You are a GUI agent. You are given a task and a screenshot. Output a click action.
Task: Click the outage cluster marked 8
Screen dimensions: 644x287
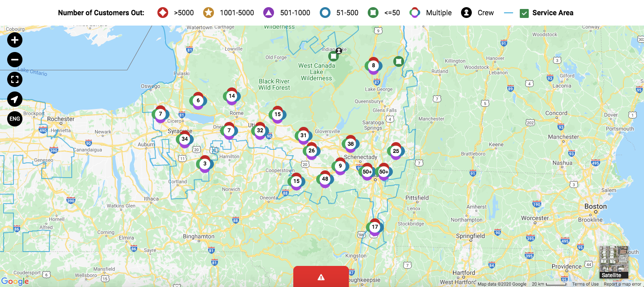pos(373,65)
